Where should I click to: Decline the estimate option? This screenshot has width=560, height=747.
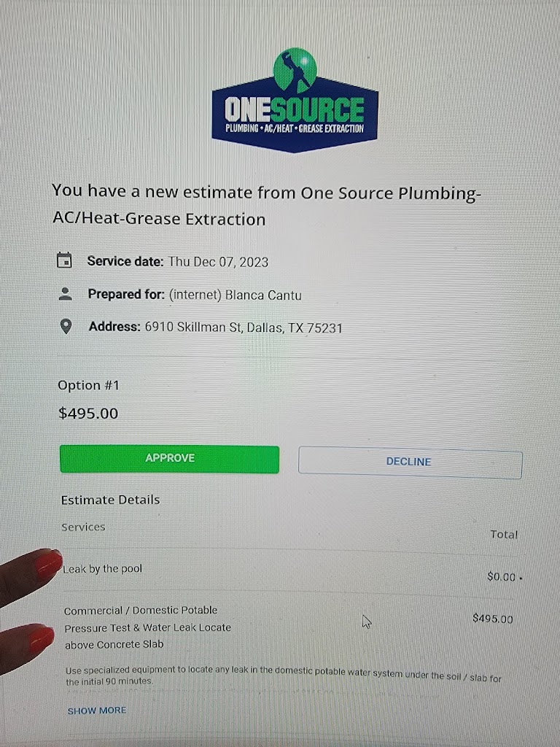tap(410, 462)
